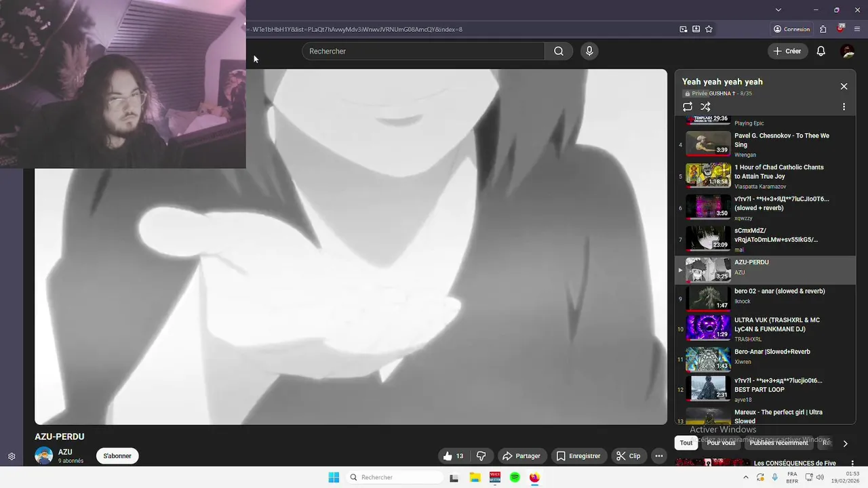Open the Créer button
Screen dimensions: 868x488
tap(787, 51)
